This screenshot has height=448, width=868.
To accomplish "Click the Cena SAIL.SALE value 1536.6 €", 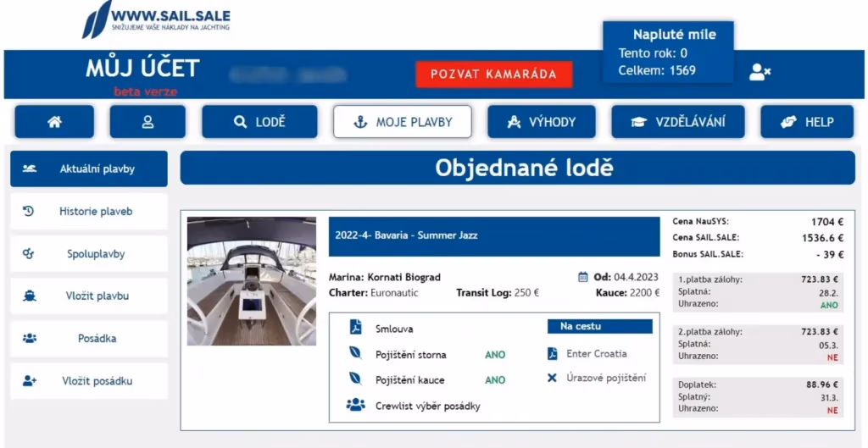I will [x=822, y=238].
